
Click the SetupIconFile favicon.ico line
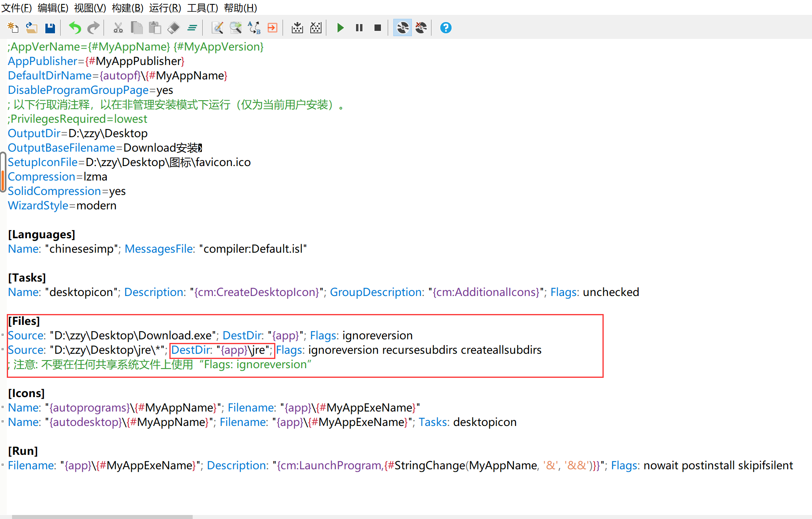pos(129,162)
